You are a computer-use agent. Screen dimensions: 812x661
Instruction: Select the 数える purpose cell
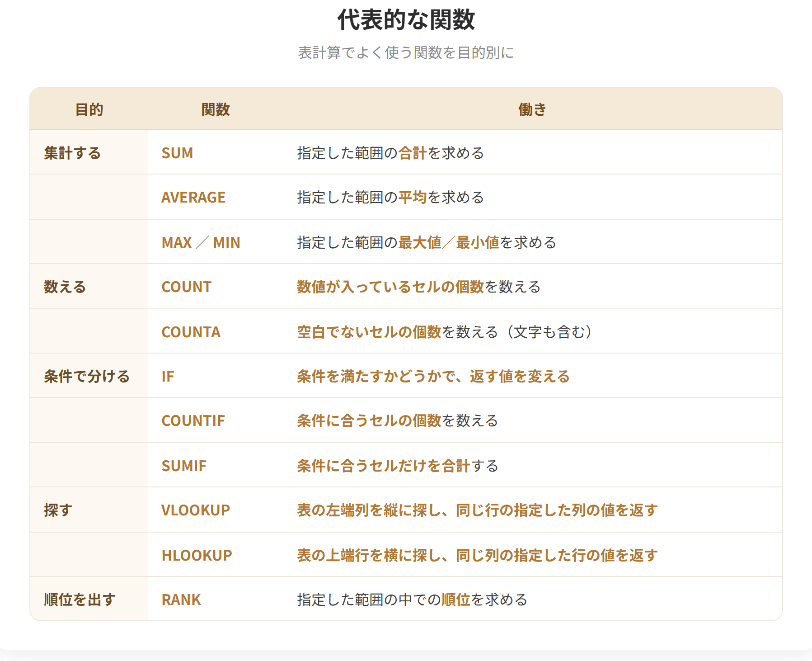point(89,287)
